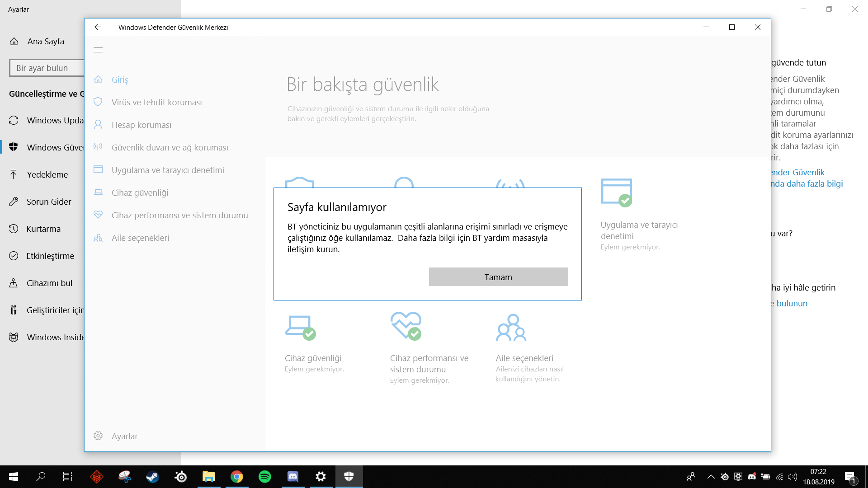Viewport: 868px width, 488px height.
Task: Open Discord from the taskbar
Action: pos(293,477)
